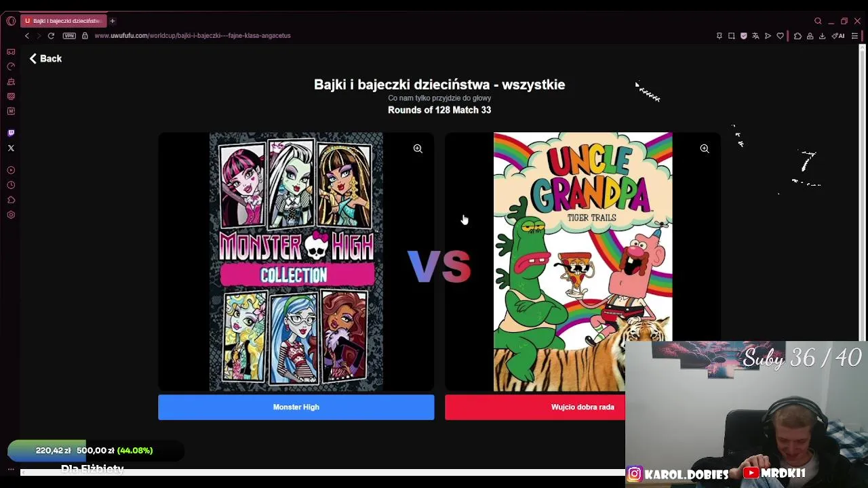Open the GX Corner gamepad sidebar icon
868x488 pixels.
(x=11, y=52)
